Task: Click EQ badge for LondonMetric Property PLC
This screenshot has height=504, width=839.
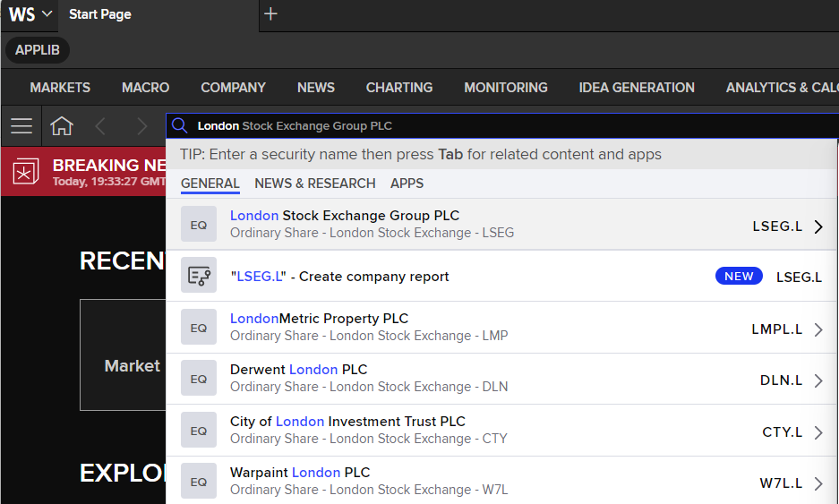Action: [199, 327]
